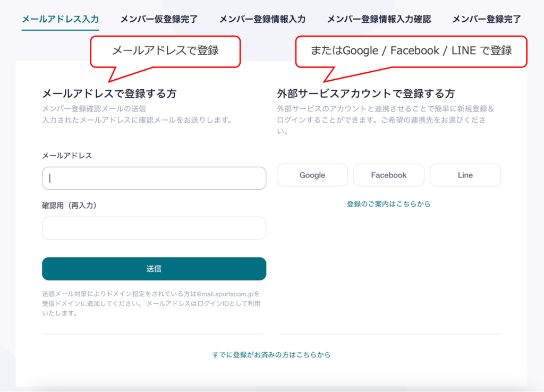Select the メンバー登録完了 step tab

click(x=487, y=19)
